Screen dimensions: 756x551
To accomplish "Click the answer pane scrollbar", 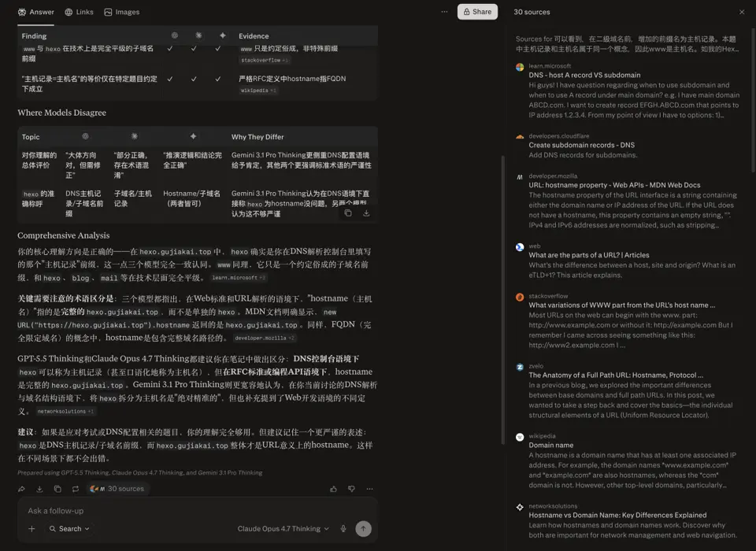I will pos(503,300).
